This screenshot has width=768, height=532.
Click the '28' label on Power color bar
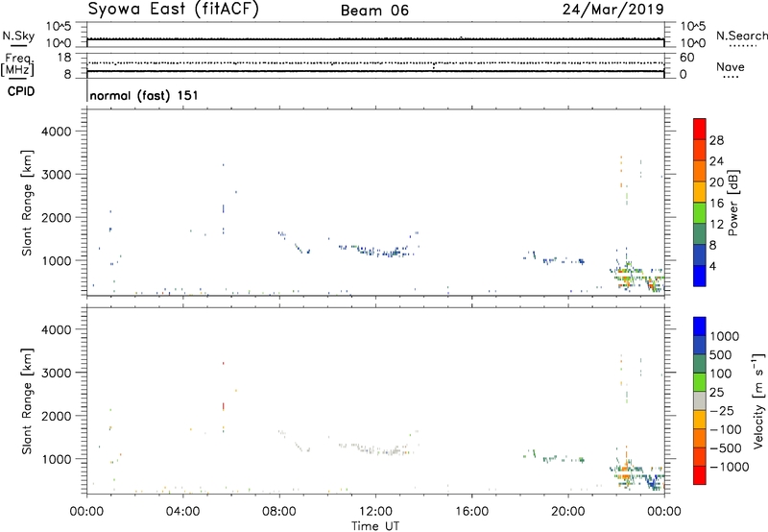click(x=716, y=140)
